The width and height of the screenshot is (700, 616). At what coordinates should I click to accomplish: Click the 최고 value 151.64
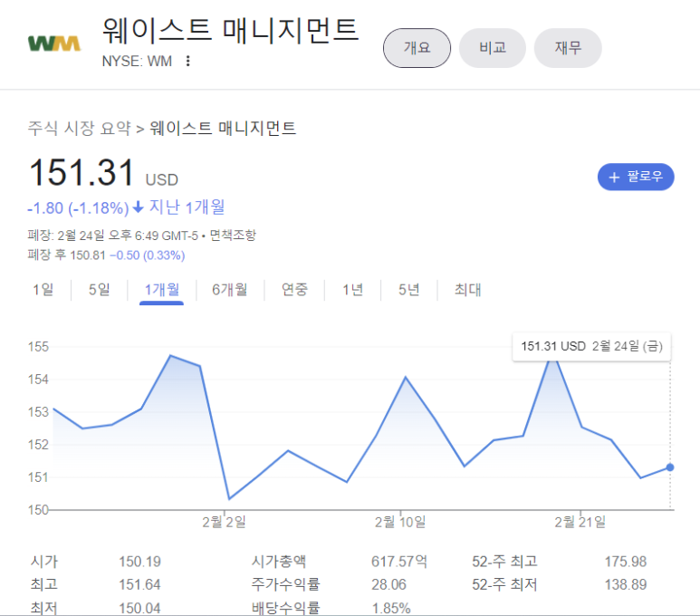pos(139,584)
